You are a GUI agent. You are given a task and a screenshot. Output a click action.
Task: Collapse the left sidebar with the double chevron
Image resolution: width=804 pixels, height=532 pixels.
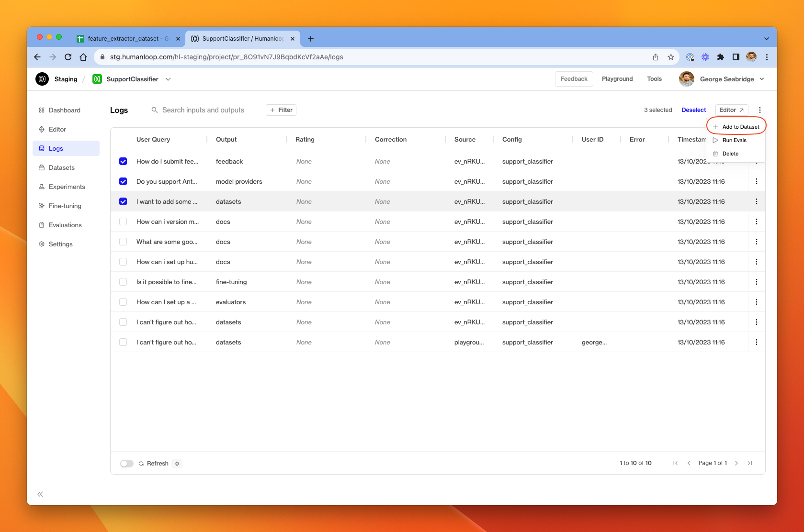point(40,494)
